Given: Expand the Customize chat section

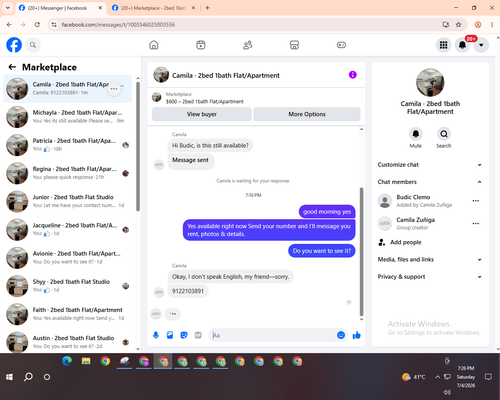Looking at the screenshot, I should pos(430,165).
